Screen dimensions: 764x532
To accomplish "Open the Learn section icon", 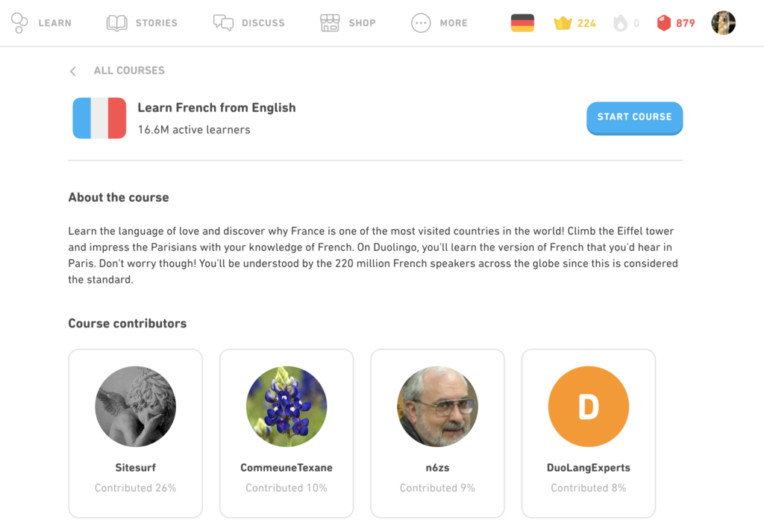I will coord(19,23).
